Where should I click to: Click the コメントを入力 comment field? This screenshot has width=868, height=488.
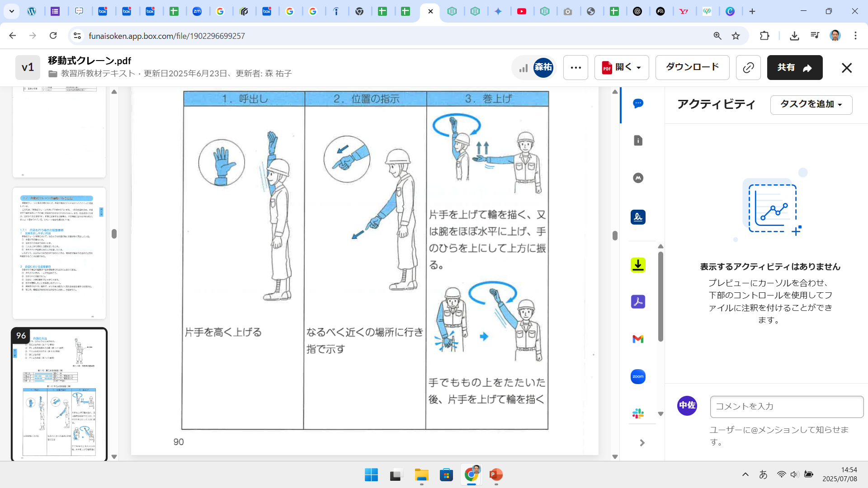(x=786, y=407)
